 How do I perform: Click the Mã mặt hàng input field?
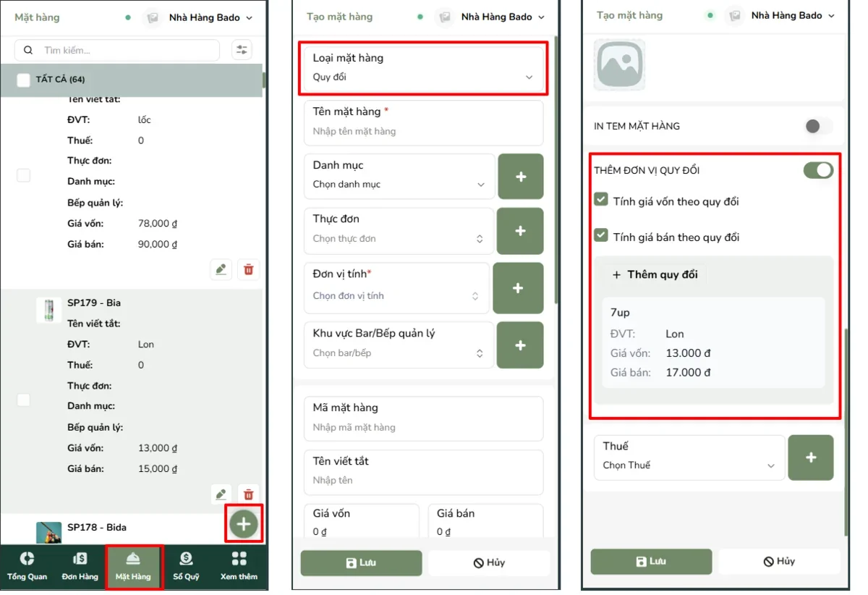pos(423,418)
